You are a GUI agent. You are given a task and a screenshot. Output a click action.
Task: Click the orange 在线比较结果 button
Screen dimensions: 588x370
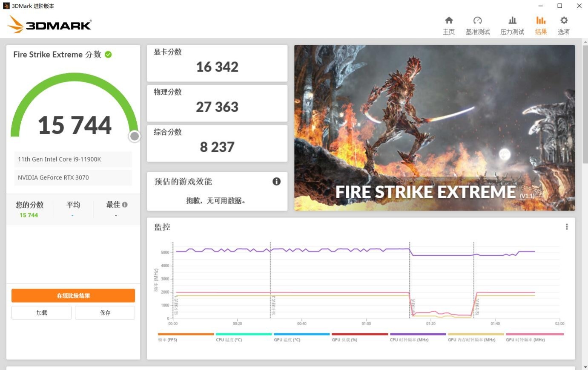(73, 295)
